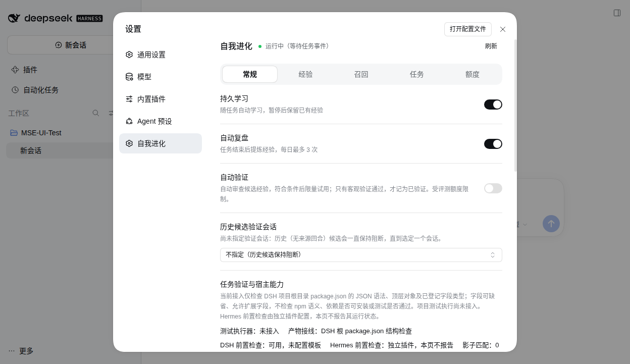Toggle the right sidebar panel icon
This screenshot has width=630, height=364.
tap(617, 13)
